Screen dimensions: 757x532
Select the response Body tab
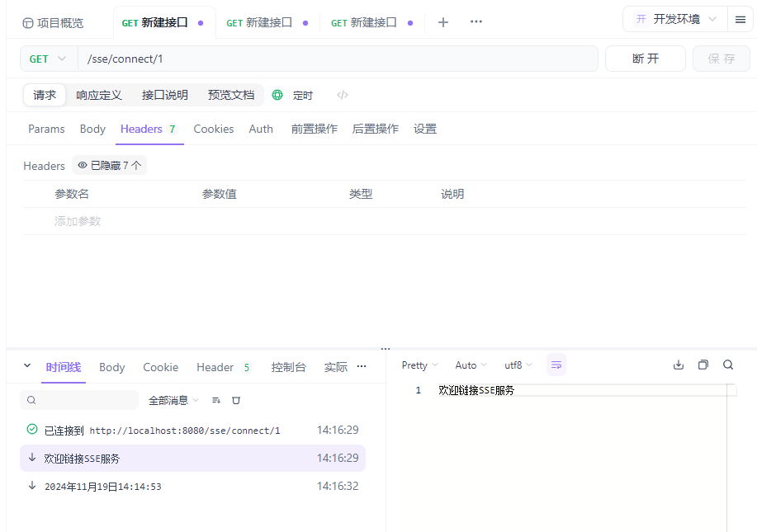click(x=112, y=368)
